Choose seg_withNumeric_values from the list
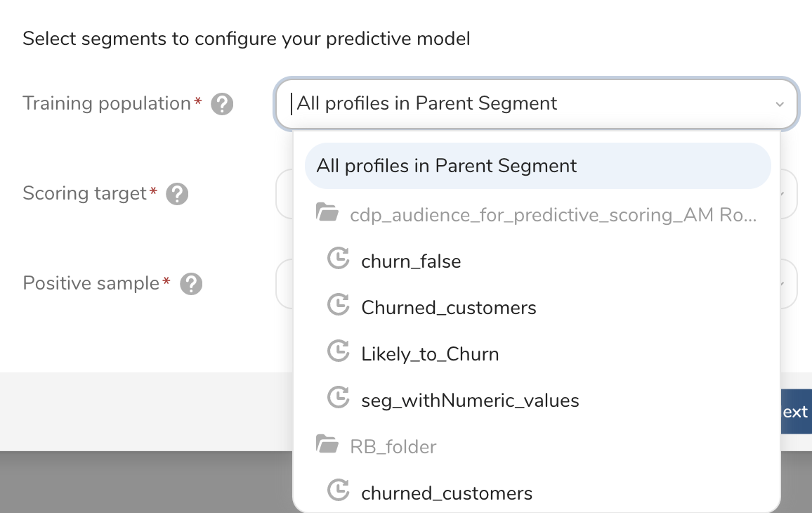Image resolution: width=812 pixels, height=513 pixels. pyautogui.click(x=470, y=401)
